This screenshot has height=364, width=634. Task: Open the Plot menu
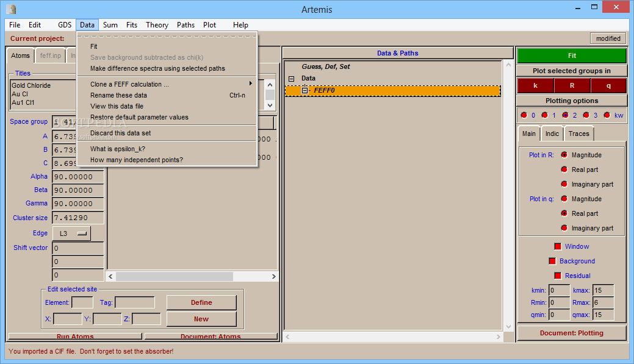tap(209, 24)
